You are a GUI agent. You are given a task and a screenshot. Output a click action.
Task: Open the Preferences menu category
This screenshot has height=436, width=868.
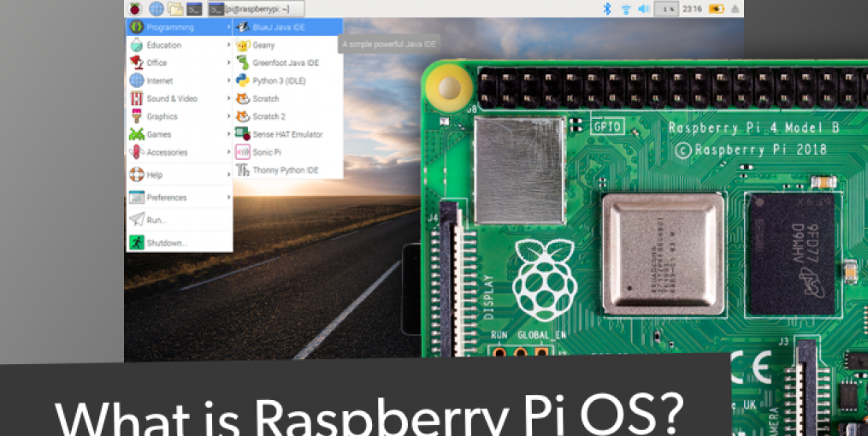pyautogui.click(x=180, y=197)
